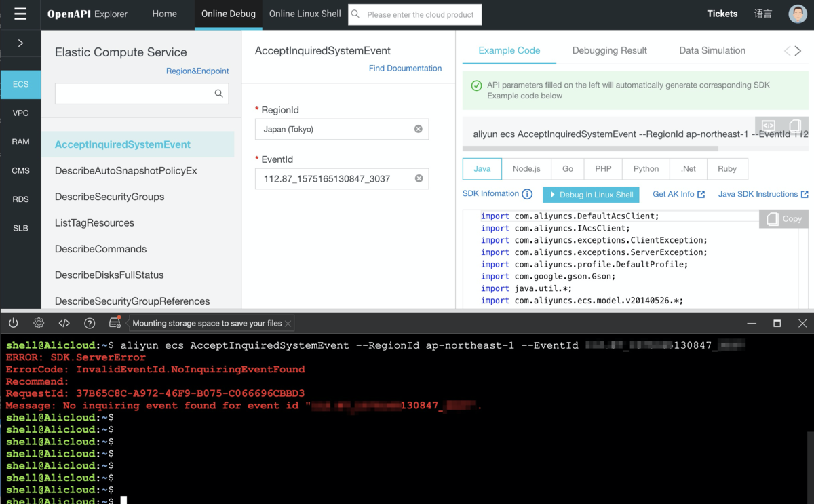The image size is (814, 504).
Task: Click the Debug in Linux Shell button
Action: pos(591,195)
